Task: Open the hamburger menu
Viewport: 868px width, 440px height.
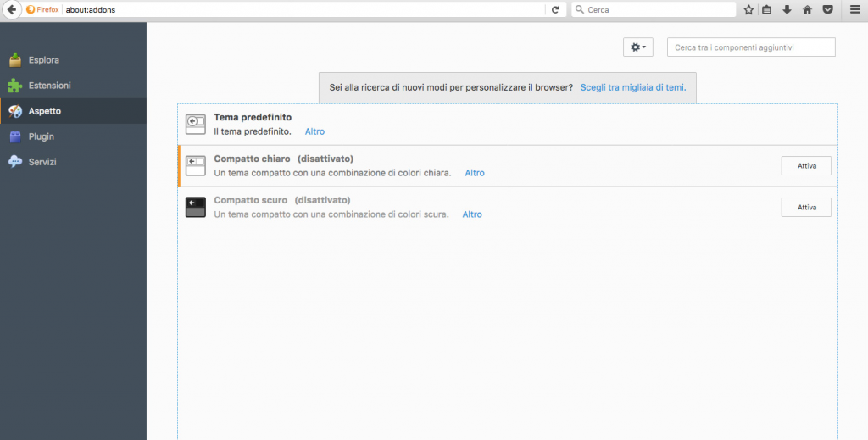Action: (855, 9)
